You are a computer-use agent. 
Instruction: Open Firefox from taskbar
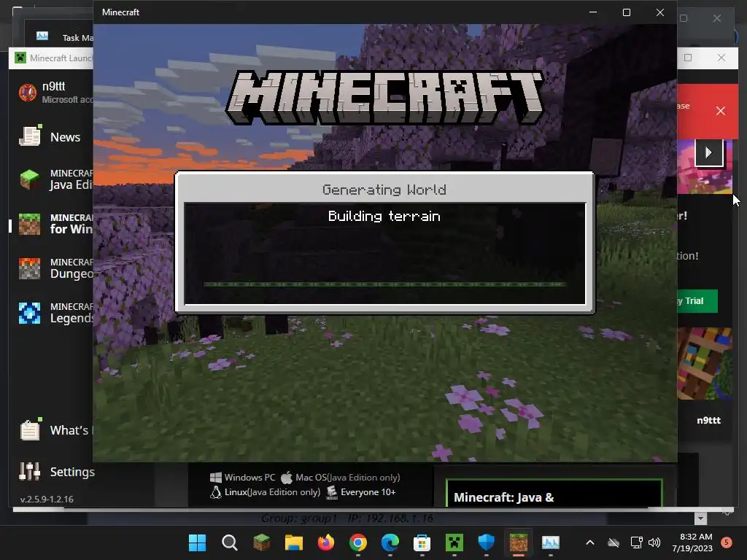pyautogui.click(x=326, y=542)
